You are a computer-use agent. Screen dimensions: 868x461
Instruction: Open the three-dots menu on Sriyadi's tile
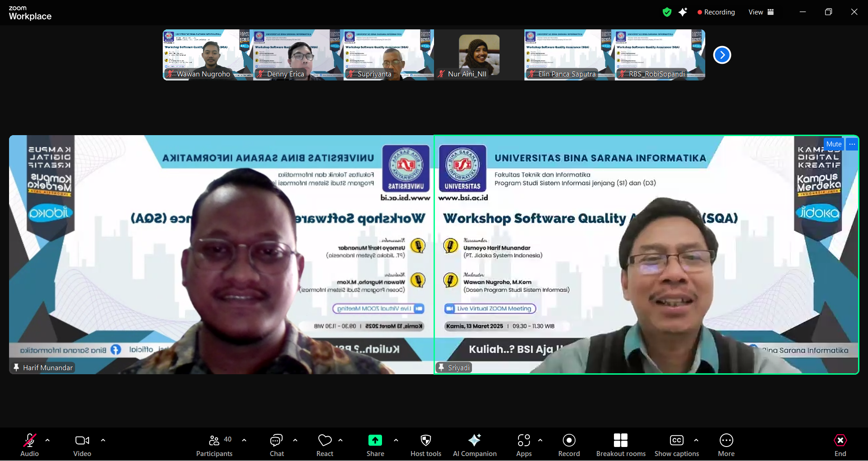[852, 144]
